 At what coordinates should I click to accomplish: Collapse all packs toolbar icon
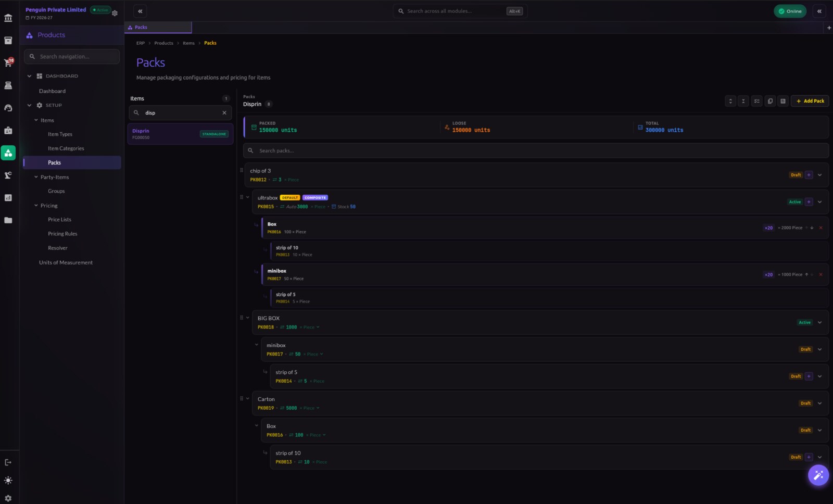coord(743,101)
